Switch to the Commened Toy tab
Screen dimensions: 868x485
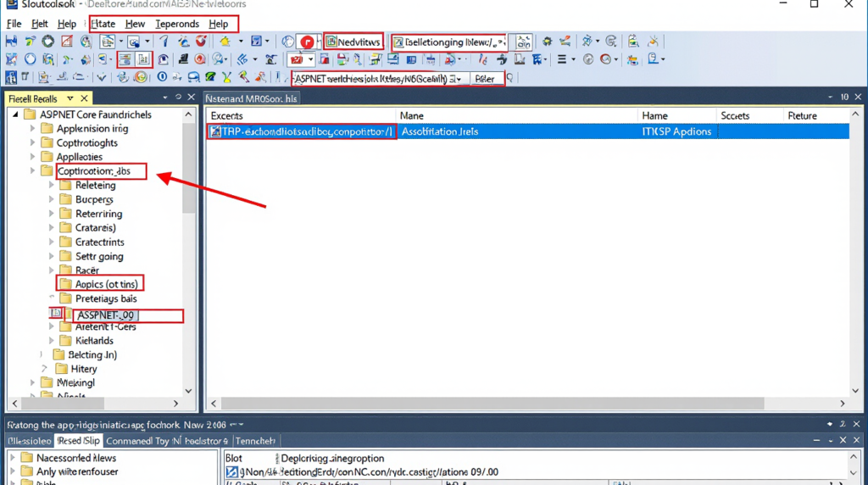137,441
